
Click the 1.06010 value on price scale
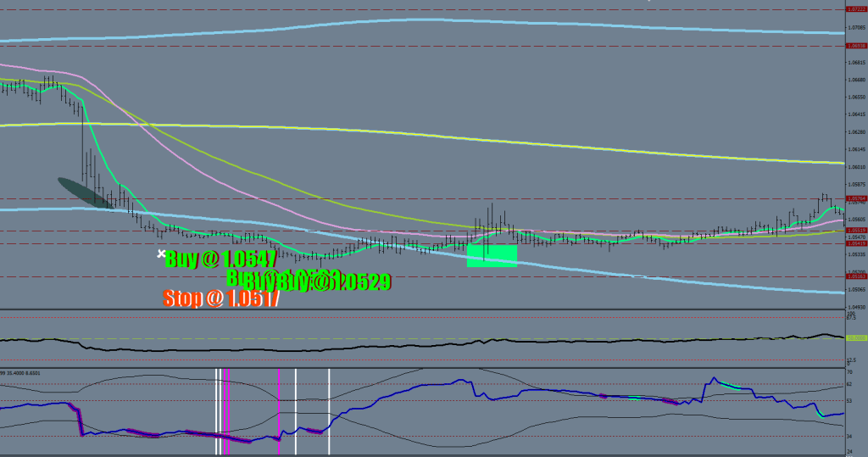click(857, 167)
